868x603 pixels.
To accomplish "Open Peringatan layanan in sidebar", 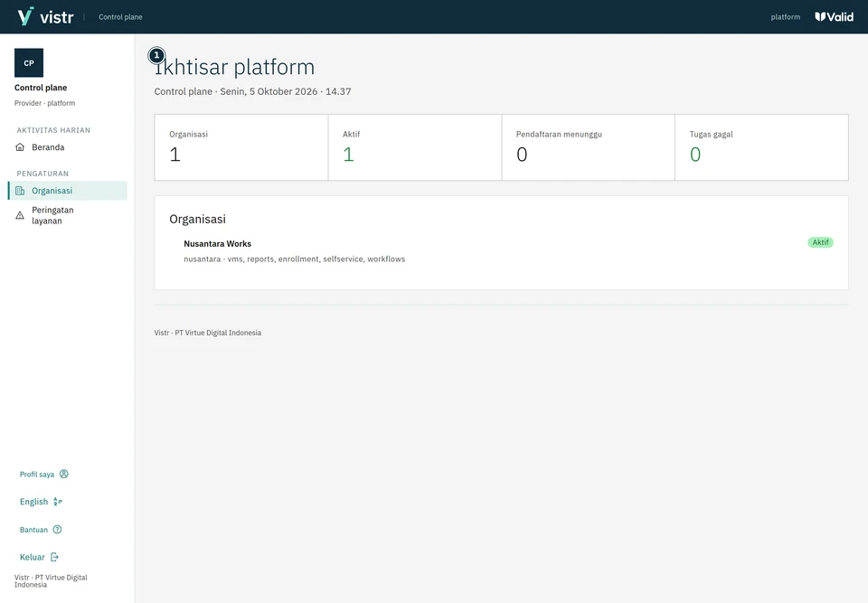I will 68,215.
